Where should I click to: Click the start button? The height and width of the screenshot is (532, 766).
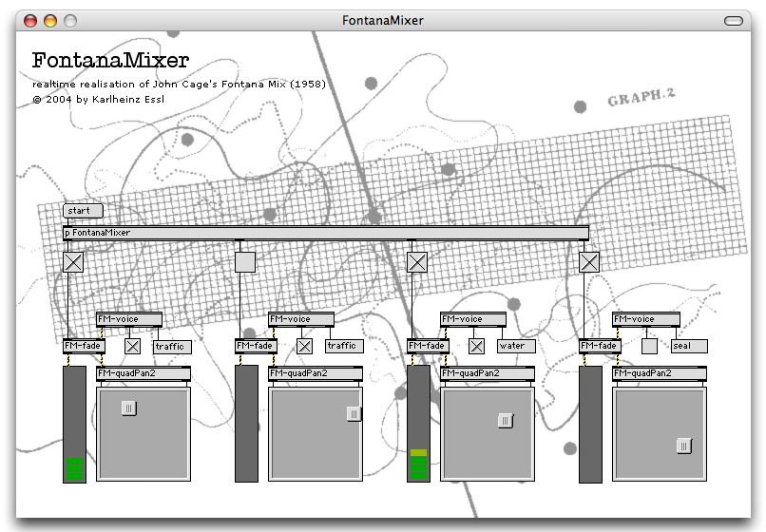click(x=83, y=211)
